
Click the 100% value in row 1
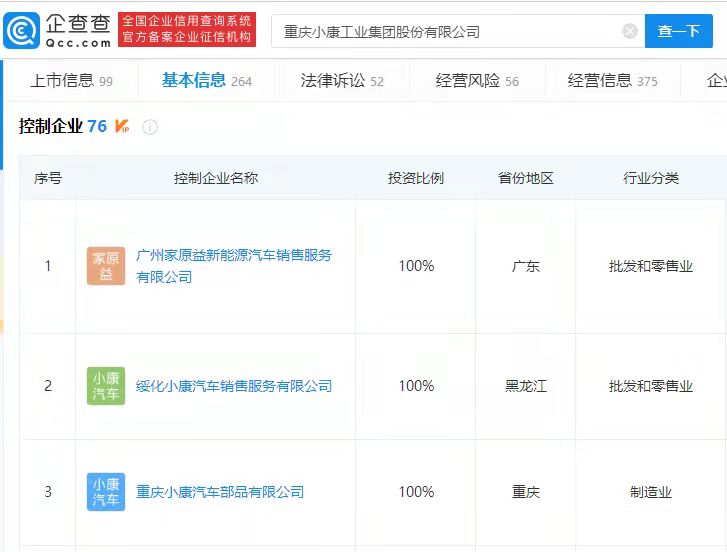416,266
